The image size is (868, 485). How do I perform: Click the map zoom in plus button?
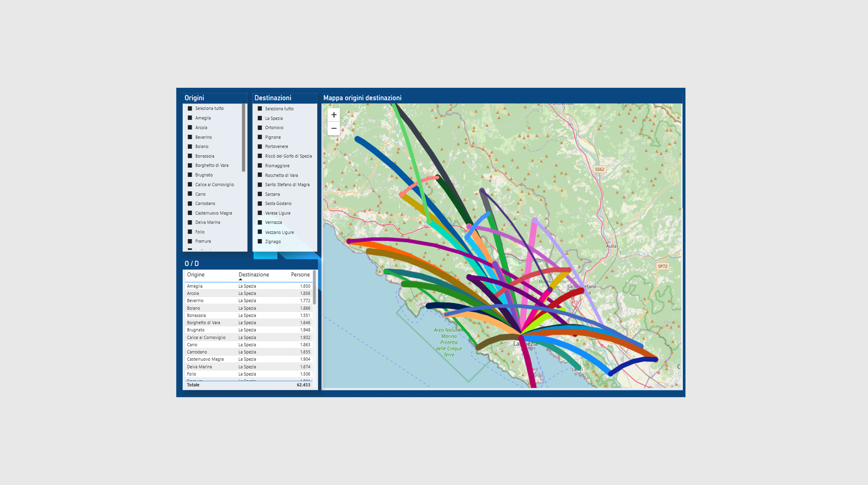point(334,115)
